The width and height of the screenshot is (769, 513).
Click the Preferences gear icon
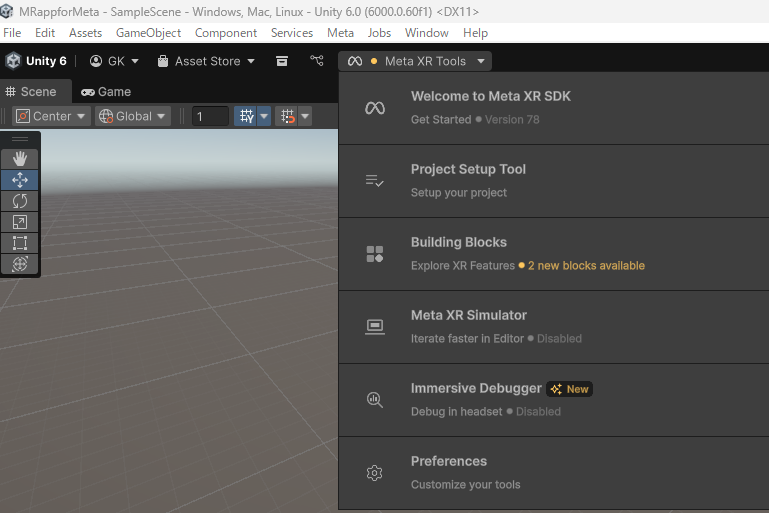pos(375,473)
